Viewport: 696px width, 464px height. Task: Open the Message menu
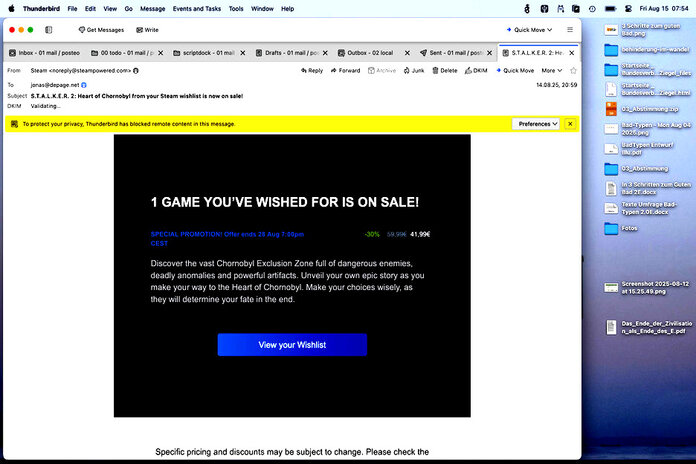[x=153, y=8]
